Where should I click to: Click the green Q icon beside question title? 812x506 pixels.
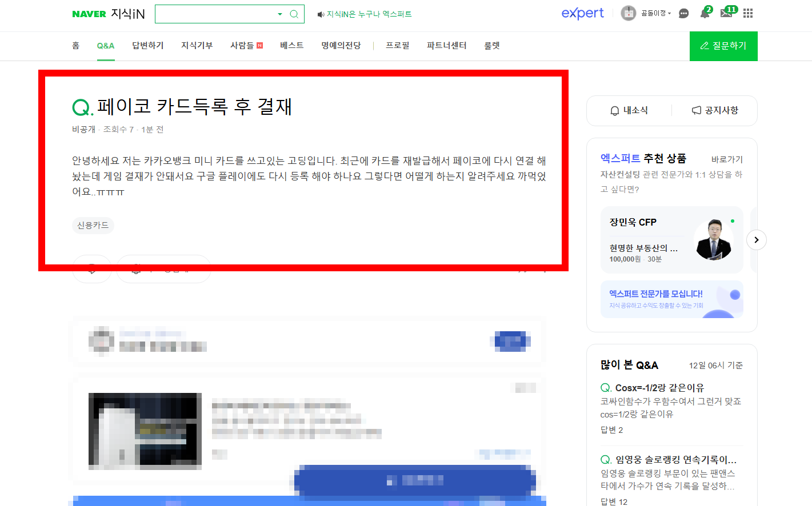pyautogui.click(x=82, y=107)
